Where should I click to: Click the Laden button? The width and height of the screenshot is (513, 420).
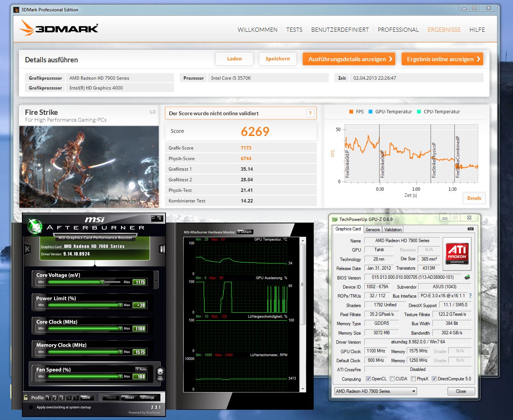pyautogui.click(x=234, y=59)
